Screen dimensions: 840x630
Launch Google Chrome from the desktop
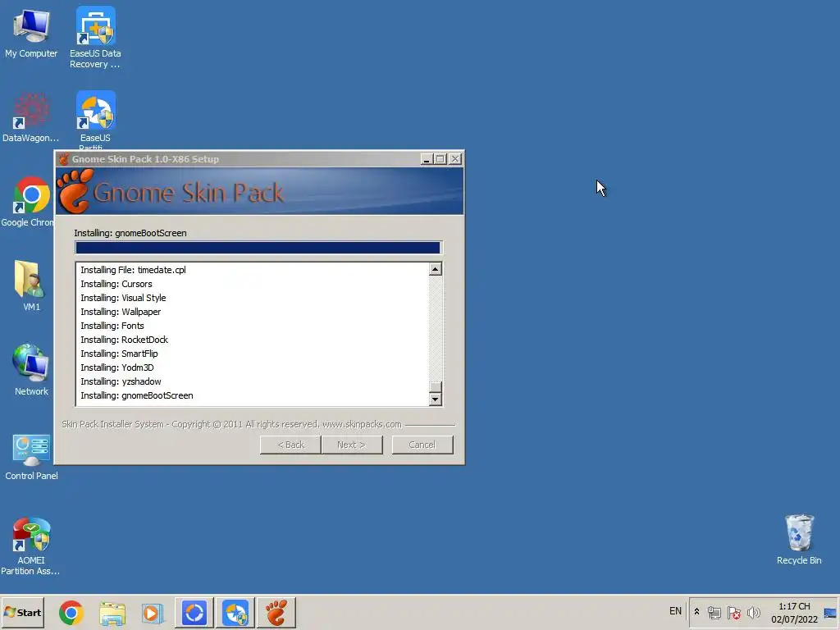[30, 202]
